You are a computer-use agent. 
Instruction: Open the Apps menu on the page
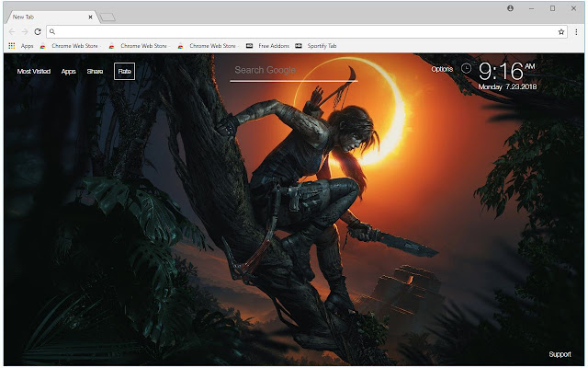[69, 72]
